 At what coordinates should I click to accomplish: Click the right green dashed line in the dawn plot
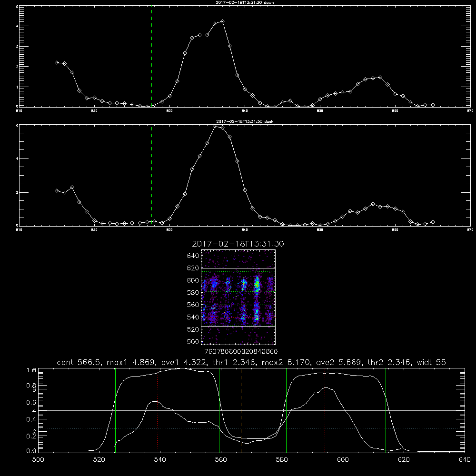pos(263,56)
